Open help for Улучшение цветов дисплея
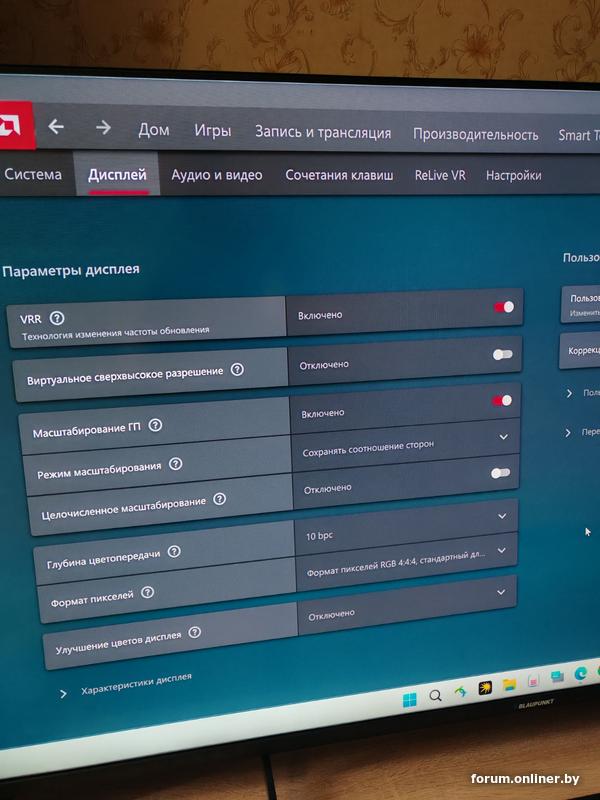The image size is (600, 800). (194, 633)
